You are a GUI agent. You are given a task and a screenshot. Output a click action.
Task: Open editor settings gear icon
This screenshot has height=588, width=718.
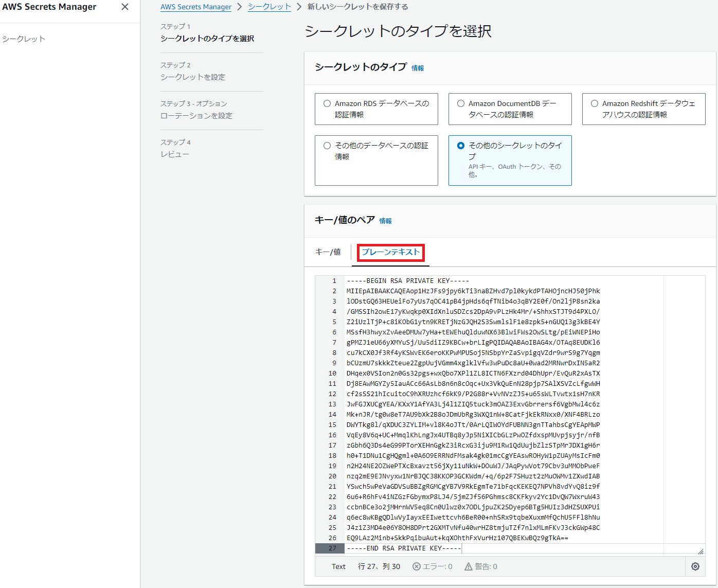pos(695,566)
